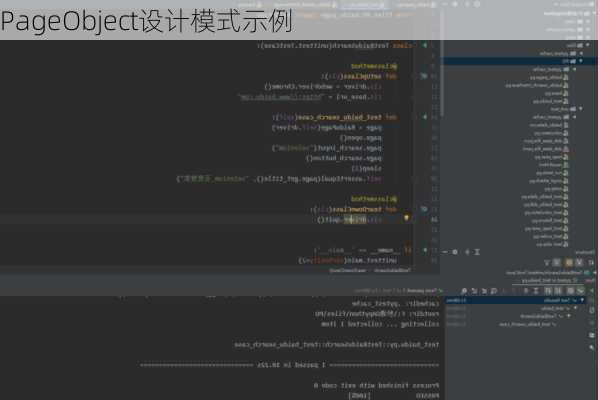Toggle show ignored tests in Run toolbar
The image size is (598, 400).
[x=571, y=291]
